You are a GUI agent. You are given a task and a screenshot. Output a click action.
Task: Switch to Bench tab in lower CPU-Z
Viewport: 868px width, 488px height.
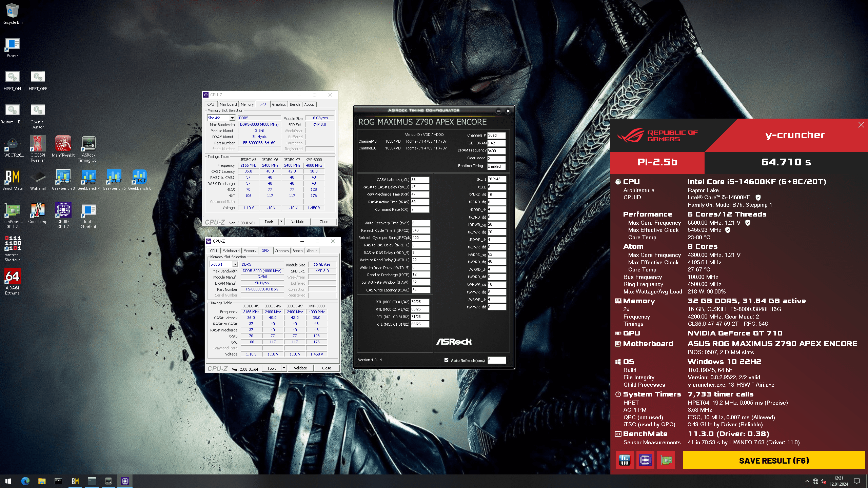point(297,251)
